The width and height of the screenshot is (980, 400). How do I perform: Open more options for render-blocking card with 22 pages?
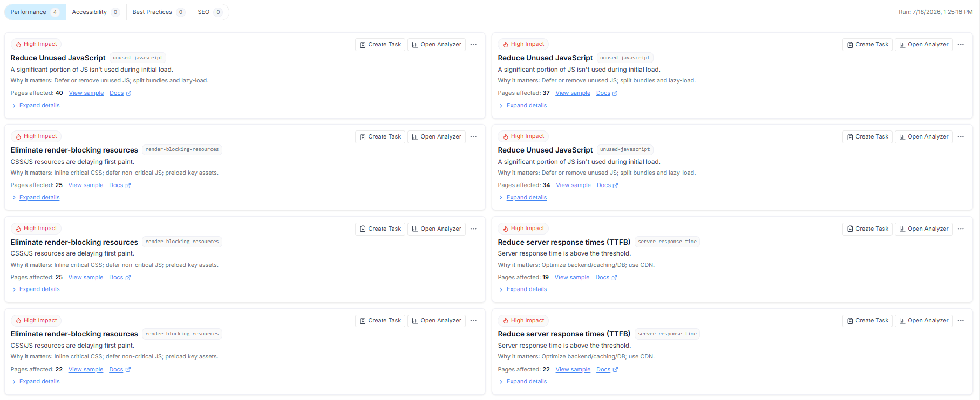pos(473,321)
